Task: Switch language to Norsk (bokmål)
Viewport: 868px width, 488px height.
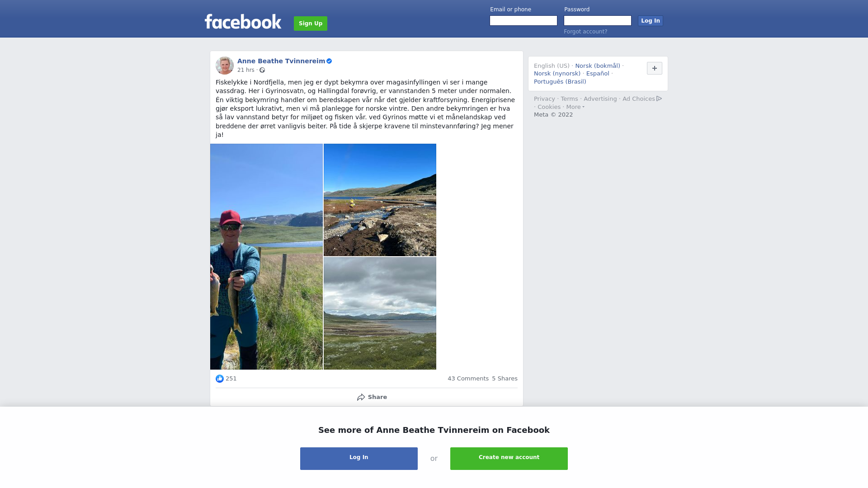Action: point(598,66)
